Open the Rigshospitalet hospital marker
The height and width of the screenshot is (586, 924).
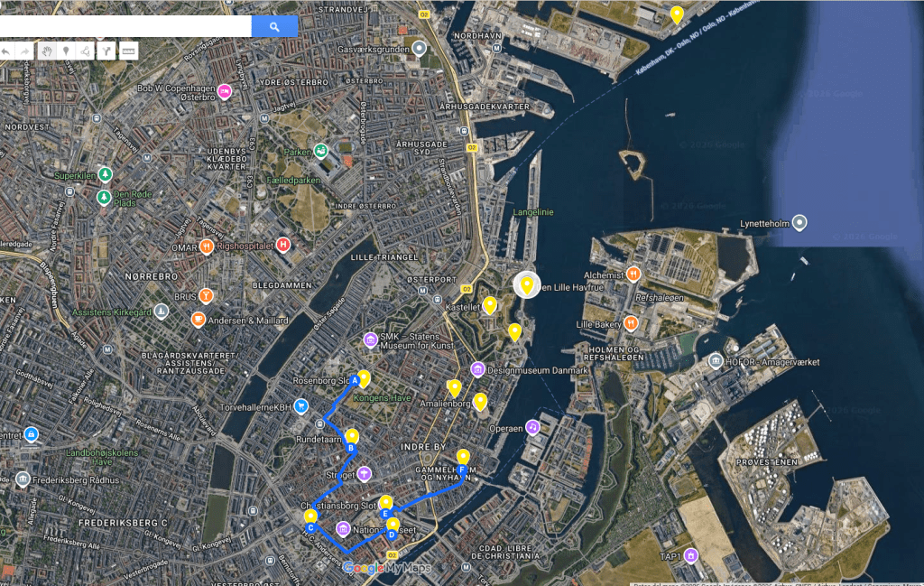tap(283, 245)
